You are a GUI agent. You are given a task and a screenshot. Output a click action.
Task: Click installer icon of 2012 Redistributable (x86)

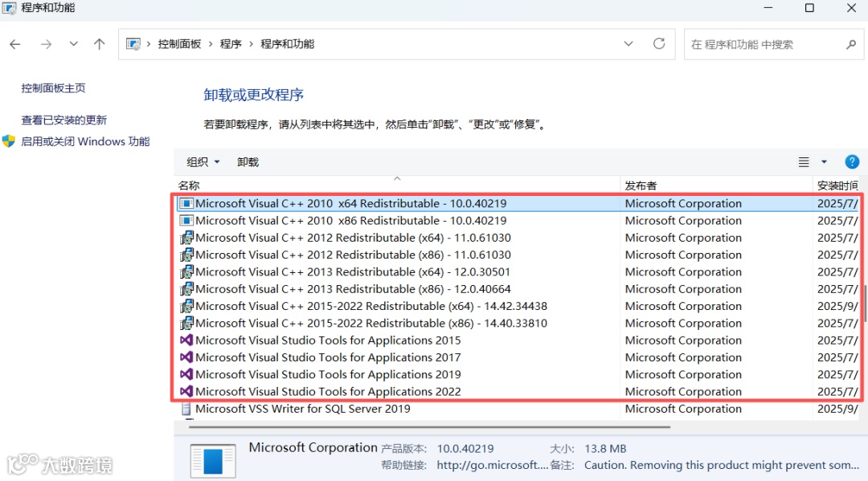(186, 255)
